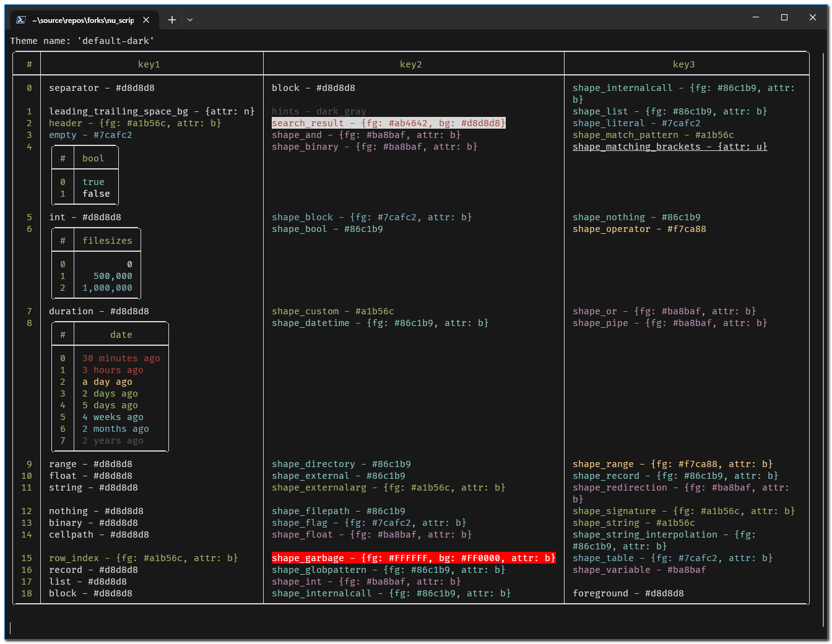Click the 'date' nested table header
Image resolution: width=832 pixels, height=644 pixels.
121,335
